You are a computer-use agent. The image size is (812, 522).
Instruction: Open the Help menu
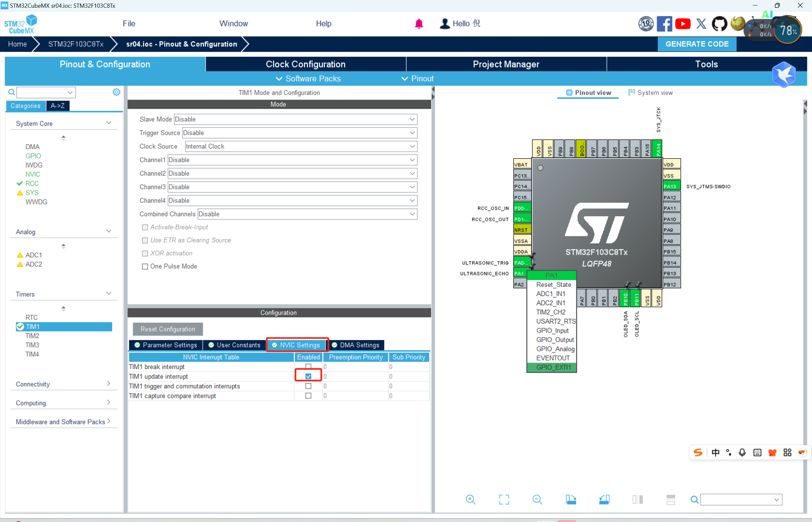coord(324,24)
